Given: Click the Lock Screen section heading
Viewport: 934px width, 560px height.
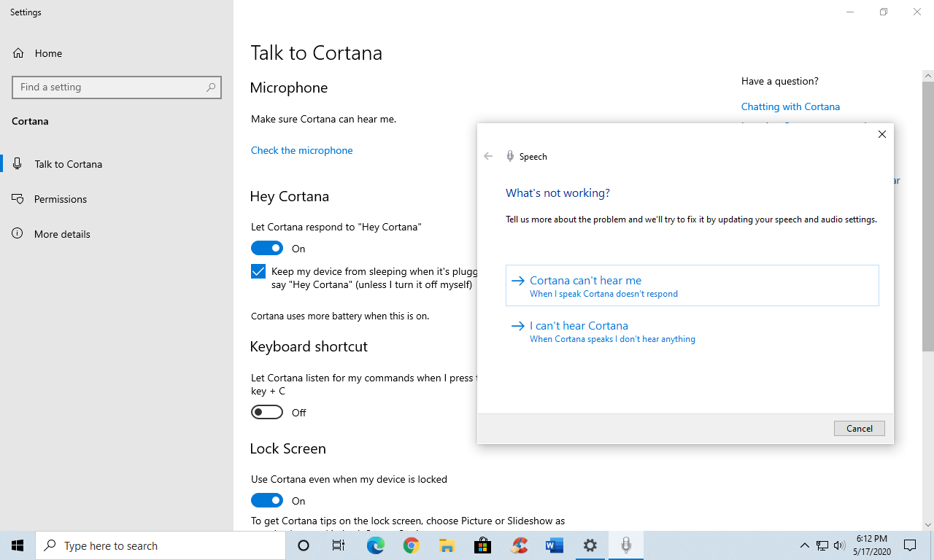Looking at the screenshot, I should click(x=287, y=448).
